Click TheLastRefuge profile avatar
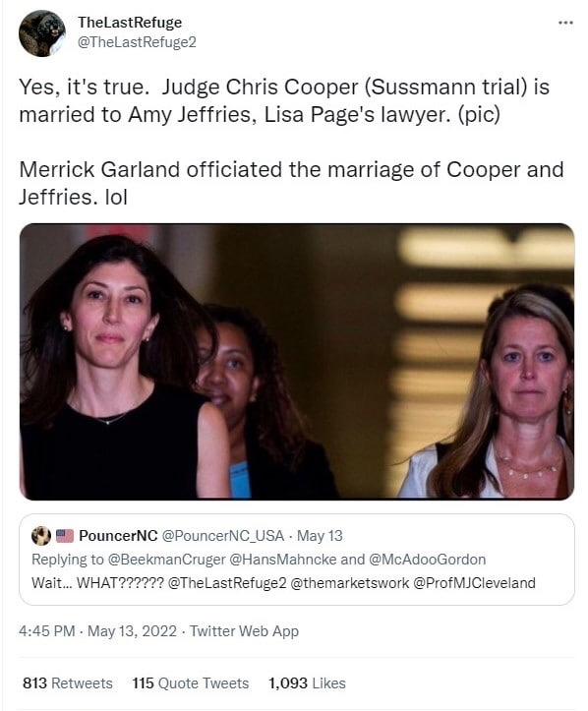588x711 pixels. point(41,33)
